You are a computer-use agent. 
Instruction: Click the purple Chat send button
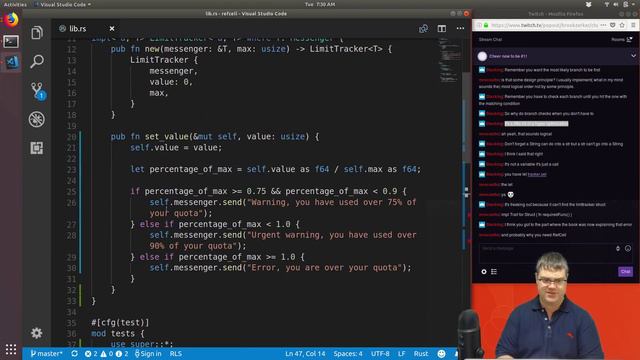point(625,271)
